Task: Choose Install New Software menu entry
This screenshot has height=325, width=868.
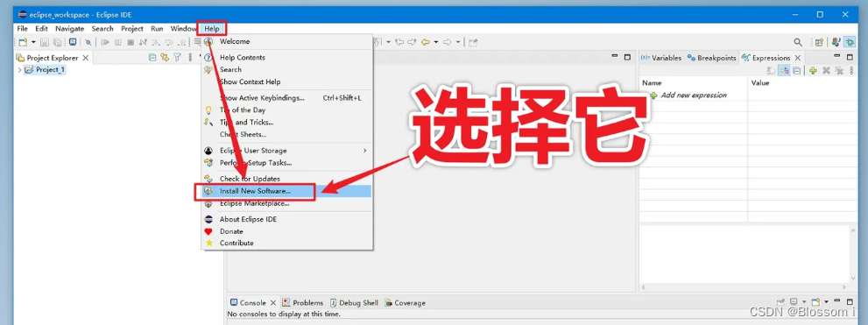Action: click(x=287, y=191)
